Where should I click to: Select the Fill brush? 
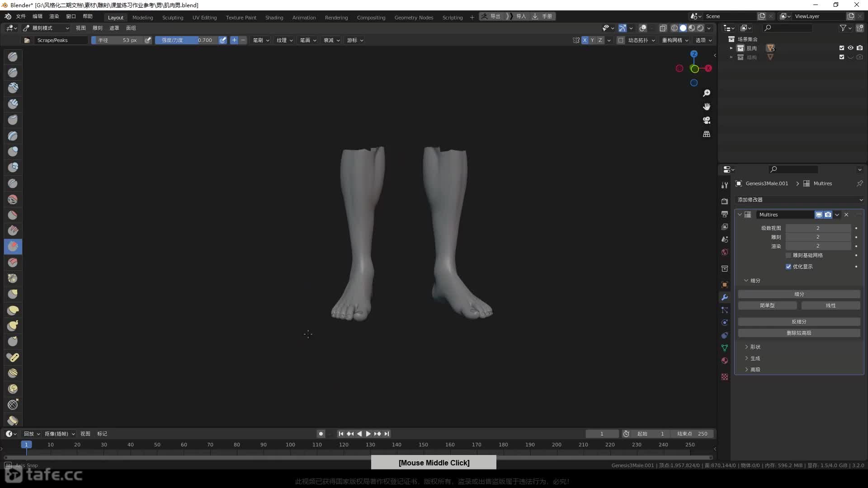13,230
